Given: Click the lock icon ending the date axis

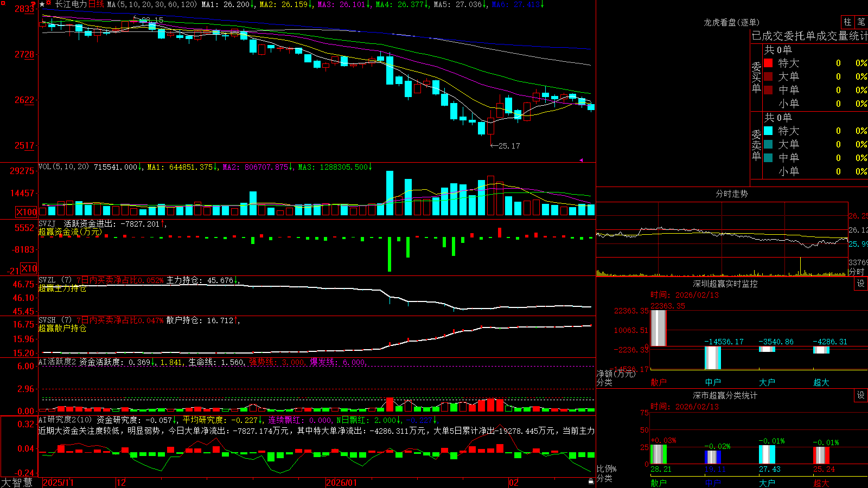Looking at the screenshot, I should point(591,481).
